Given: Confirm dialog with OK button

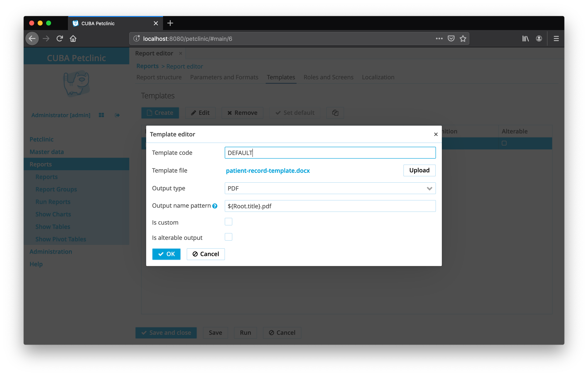Looking at the screenshot, I should pos(166,254).
